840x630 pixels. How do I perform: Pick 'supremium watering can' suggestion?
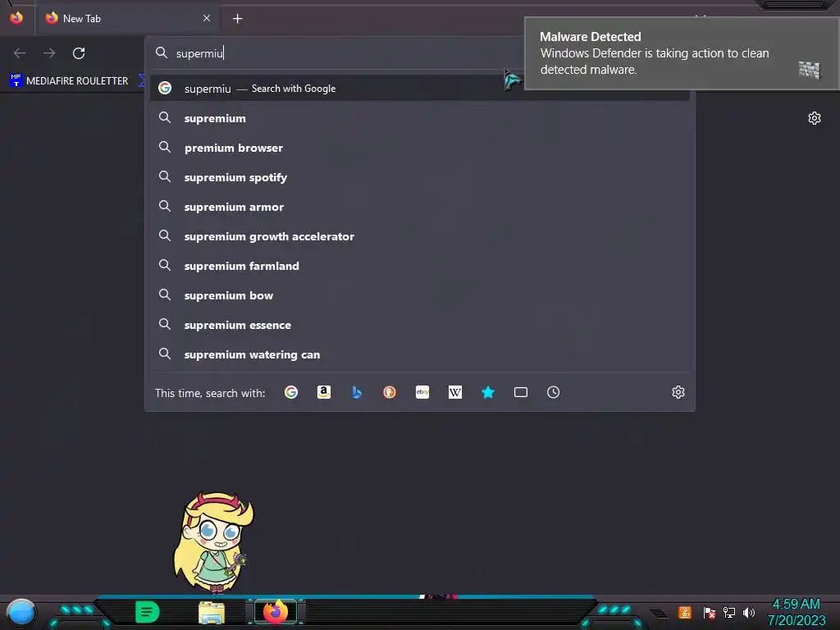(420, 354)
